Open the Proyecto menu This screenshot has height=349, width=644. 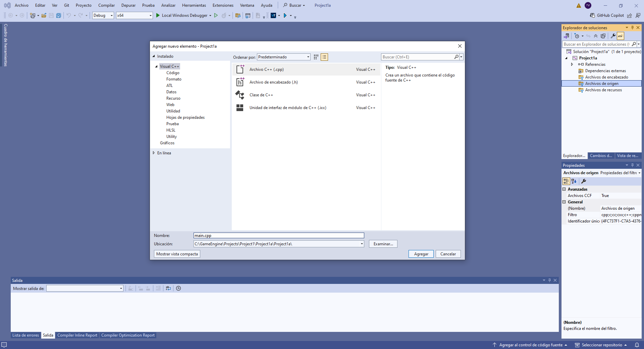coord(84,5)
